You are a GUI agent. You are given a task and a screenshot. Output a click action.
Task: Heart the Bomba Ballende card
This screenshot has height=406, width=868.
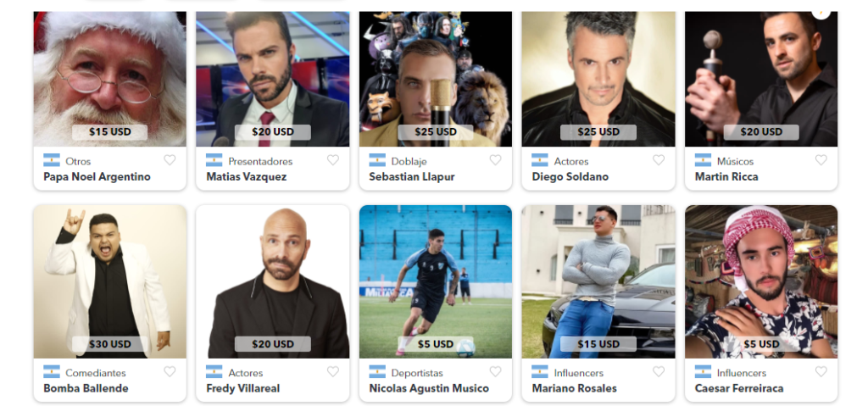(x=170, y=371)
